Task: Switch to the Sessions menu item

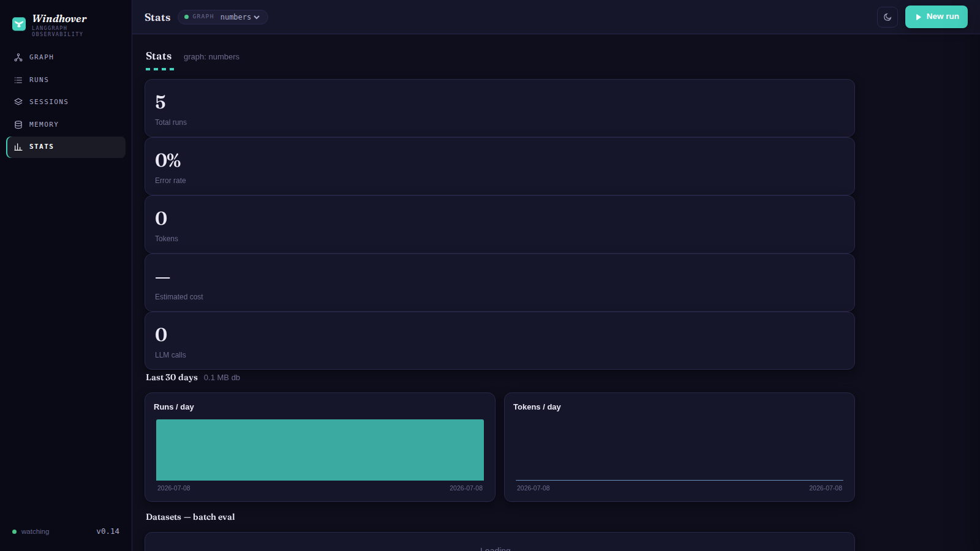Action: (x=66, y=102)
